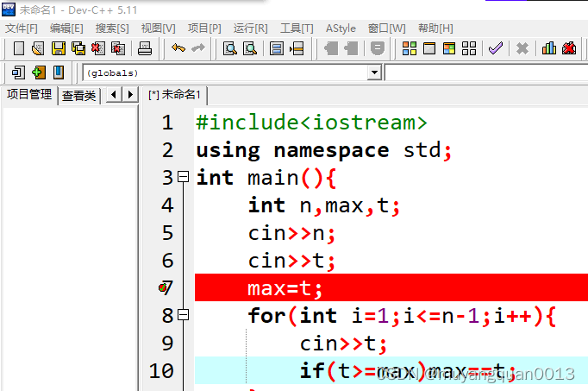588x391 pixels.
Task: Click the Replace magnifier icon
Action: (x=250, y=48)
